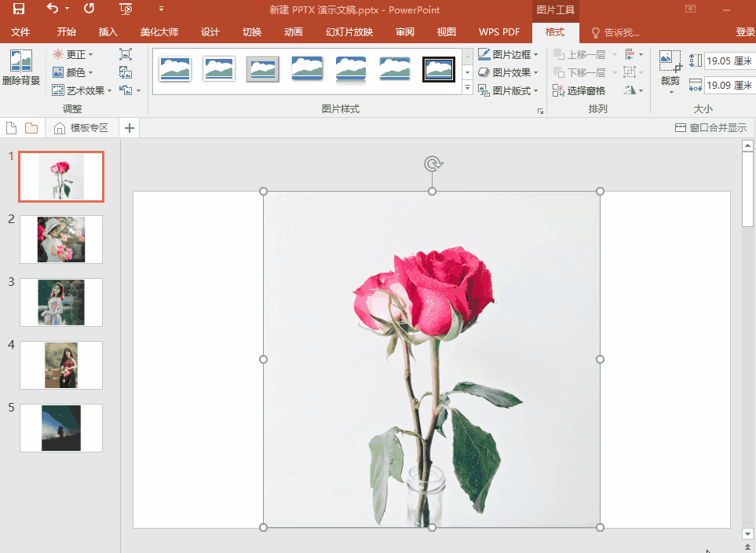Image resolution: width=756 pixels, height=553 pixels.
Task: Open the rotate objects dropdown icon
Action: 634,90
